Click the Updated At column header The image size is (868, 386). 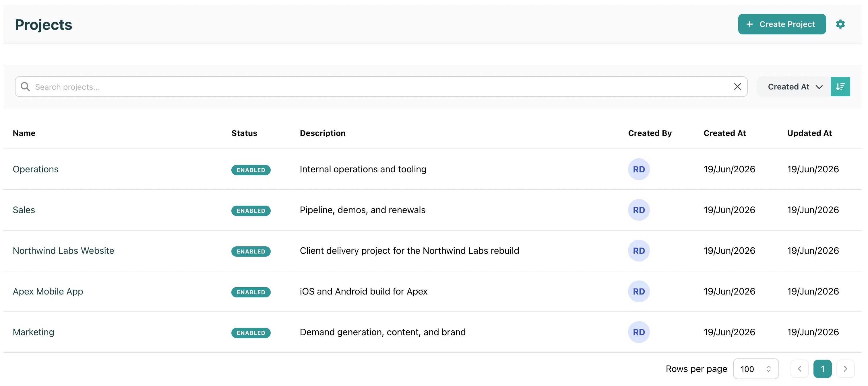click(809, 133)
